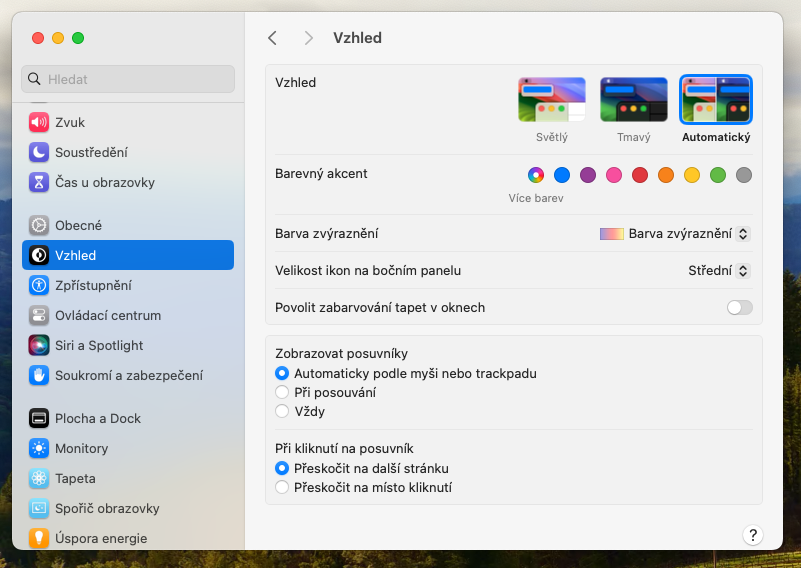Click the Vzhled sidebar icon
The image size is (801, 568).
39,255
